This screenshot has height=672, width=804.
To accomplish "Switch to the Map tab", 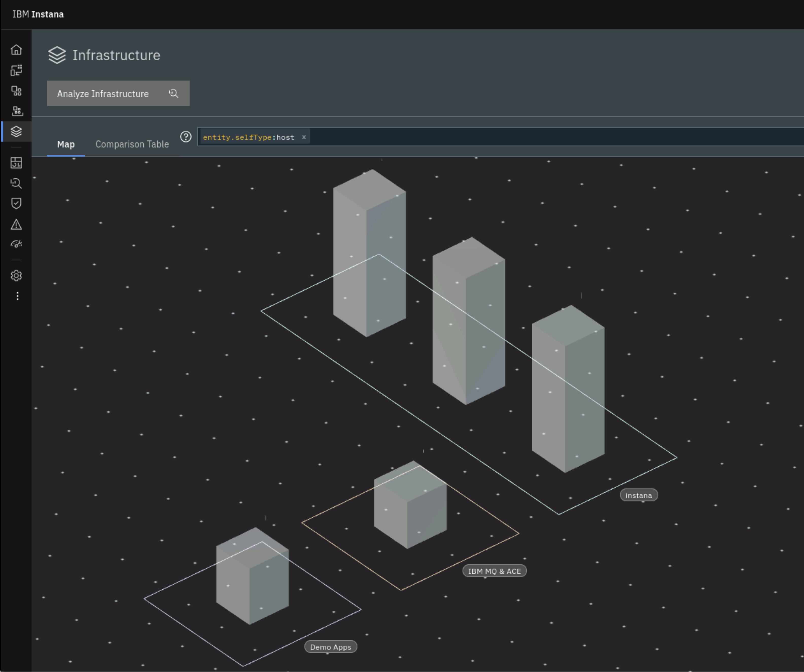I will (66, 144).
